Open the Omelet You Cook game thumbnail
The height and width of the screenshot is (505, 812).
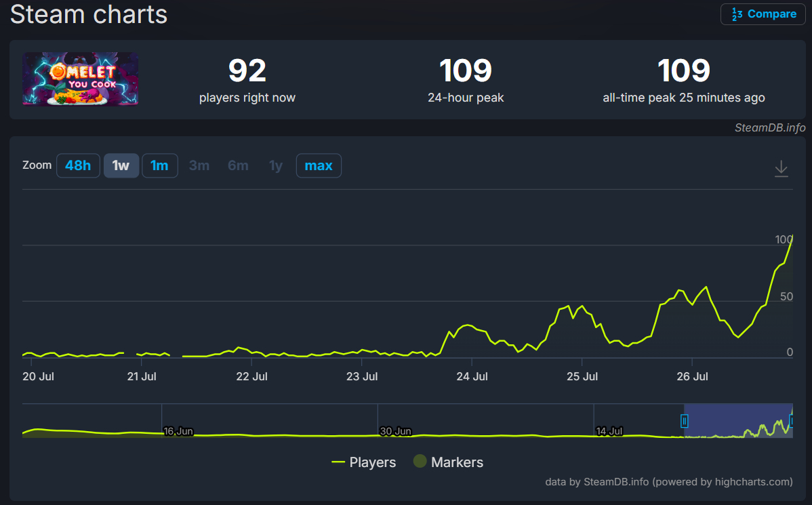coord(80,79)
